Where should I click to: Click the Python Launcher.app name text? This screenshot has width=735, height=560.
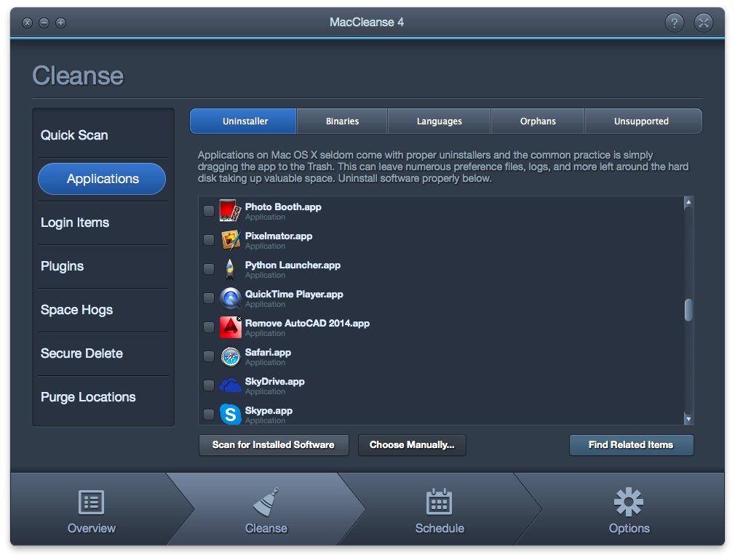click(x=293, y=265)
